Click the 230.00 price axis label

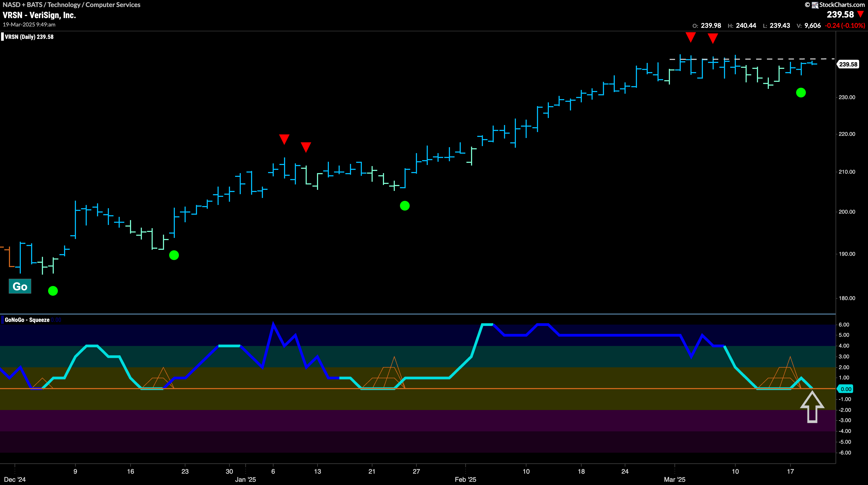tap(847, 97)
